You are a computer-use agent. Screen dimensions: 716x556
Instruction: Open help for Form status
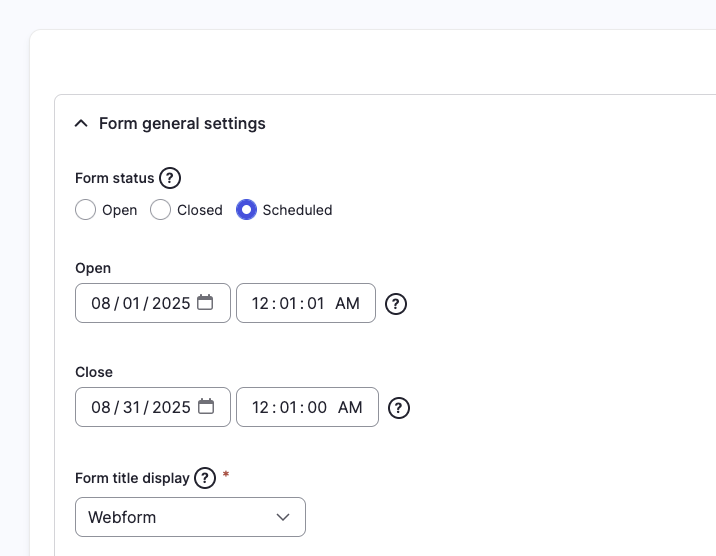pyautogui.click(x=170, y=178)
